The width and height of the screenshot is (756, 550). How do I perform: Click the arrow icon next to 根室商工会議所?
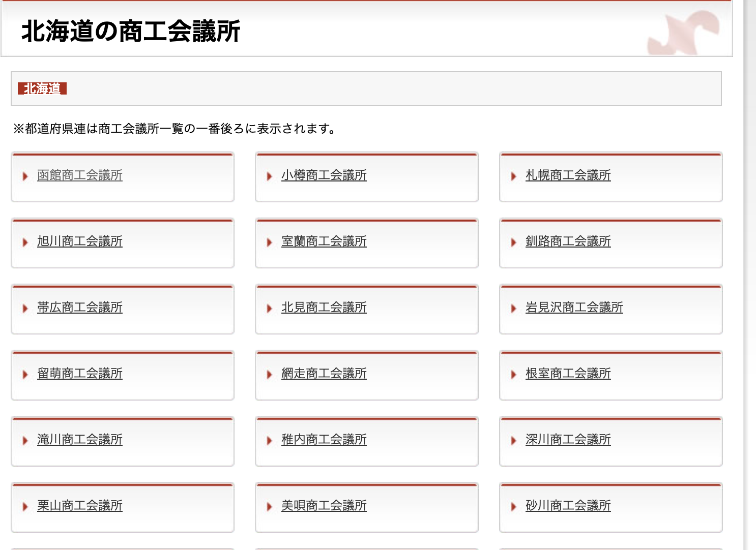pyautogui.click(x=513, y=375)
